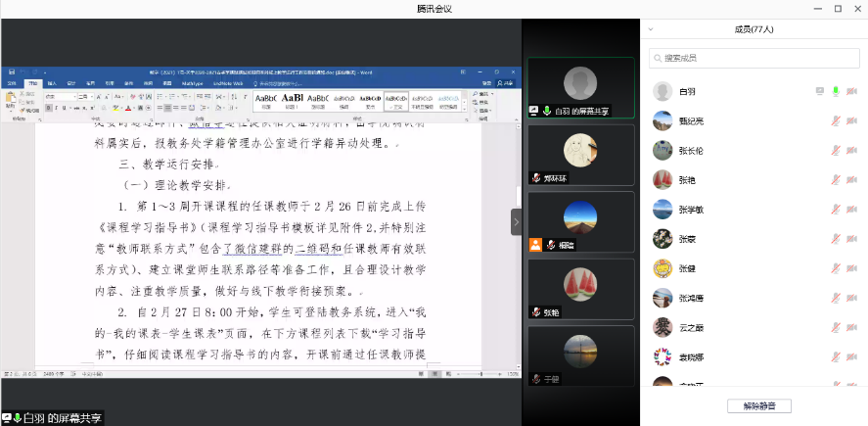The height and width of the screenshot is (426, 868).
Task: Click 张艳's avatar in member list
Action: tap(662, 179)
